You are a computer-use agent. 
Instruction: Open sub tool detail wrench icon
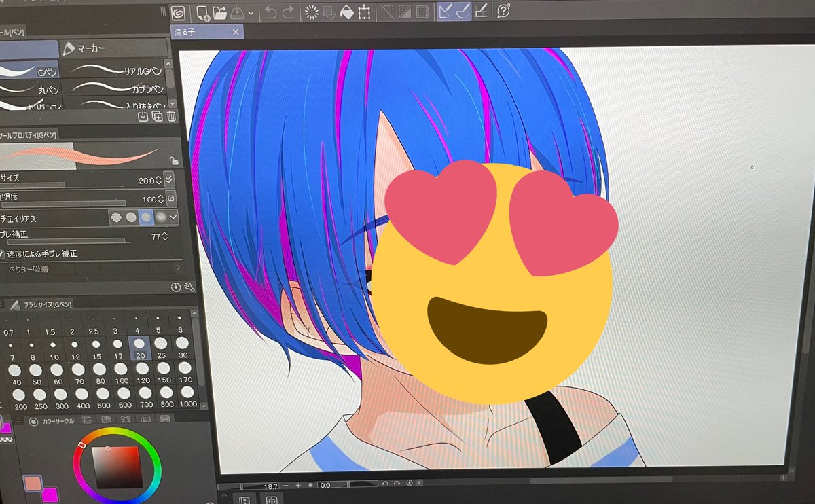189,287
